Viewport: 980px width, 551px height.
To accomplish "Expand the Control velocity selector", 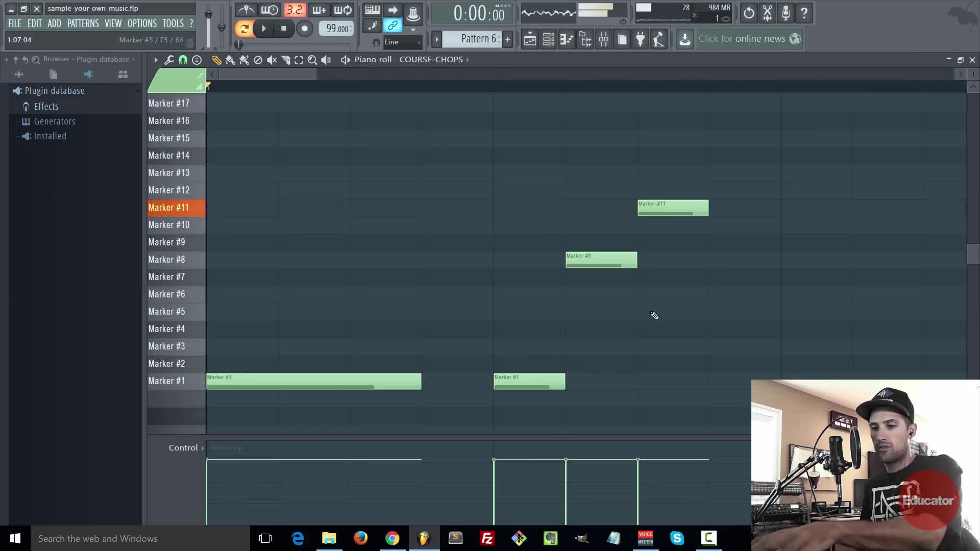I will point(203,448).
